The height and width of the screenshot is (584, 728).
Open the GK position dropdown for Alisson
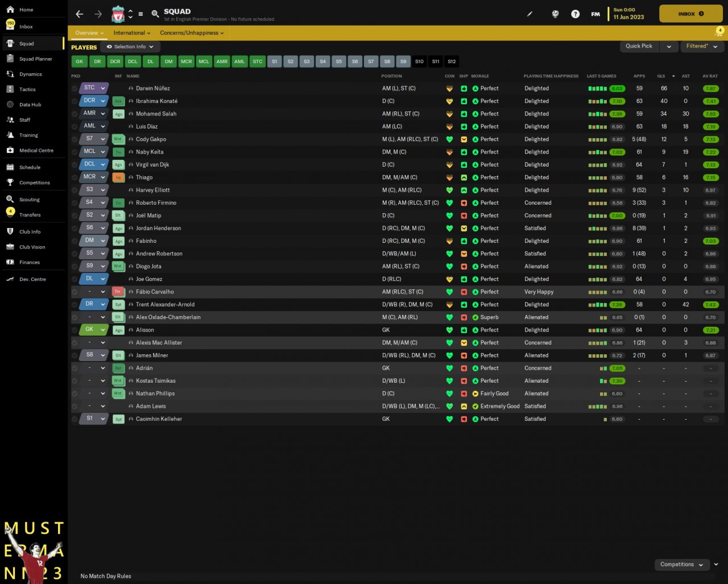103,330
